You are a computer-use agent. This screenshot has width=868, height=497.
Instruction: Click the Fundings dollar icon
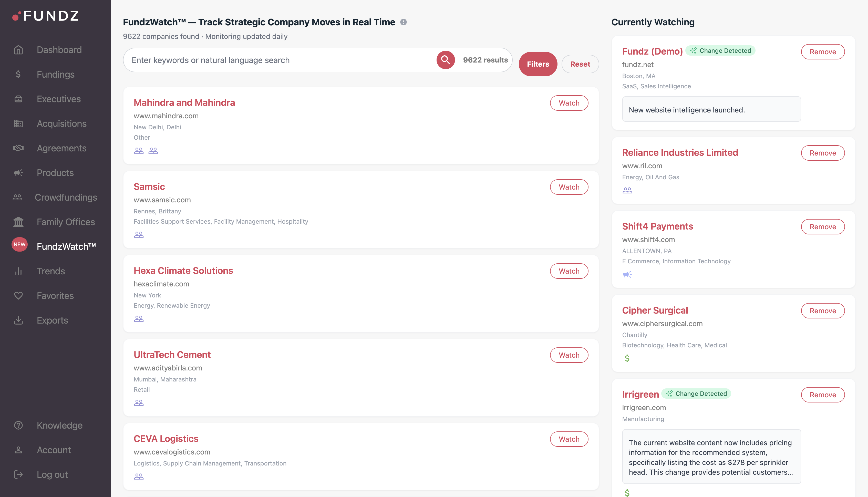pos(18,74)
